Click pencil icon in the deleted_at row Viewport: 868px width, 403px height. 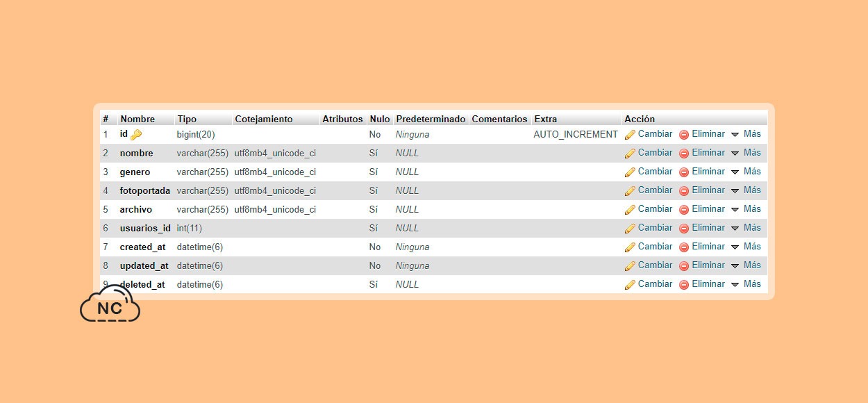tap(630, 285)
